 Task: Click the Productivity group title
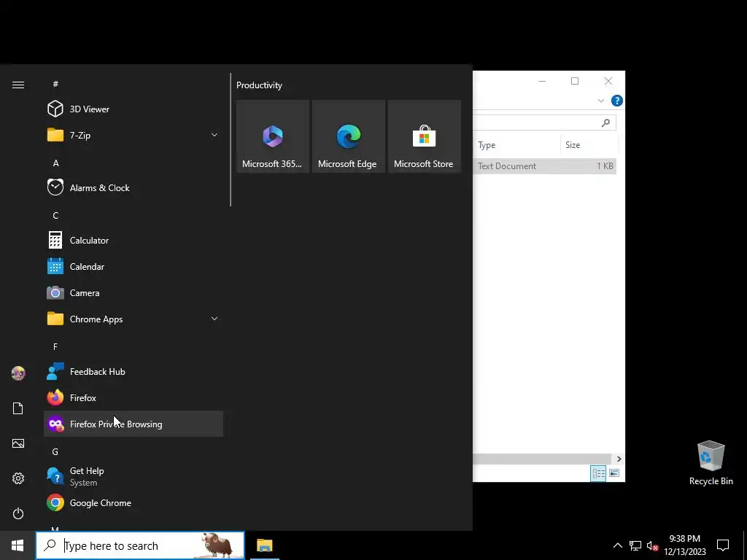click(259, 85)
